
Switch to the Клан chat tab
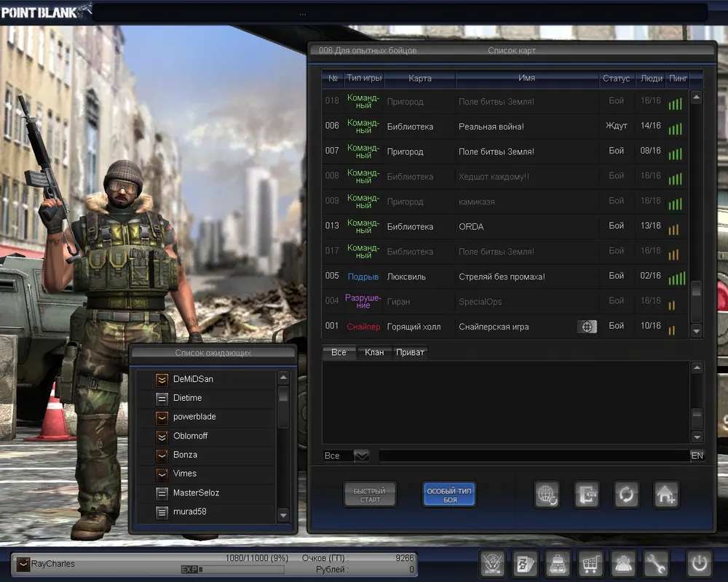pyautogui.click(x=374, y=352)
